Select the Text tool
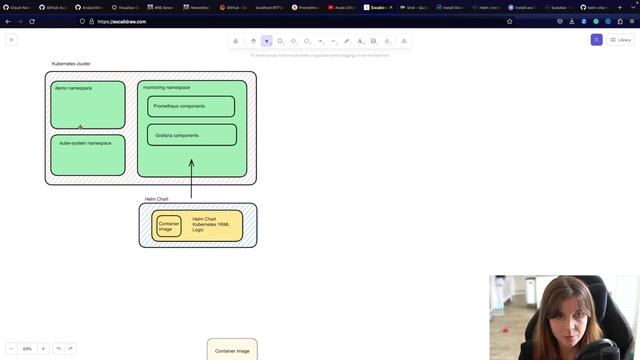Viewport: 640px width, 360px height. click(x=360, y=41)
